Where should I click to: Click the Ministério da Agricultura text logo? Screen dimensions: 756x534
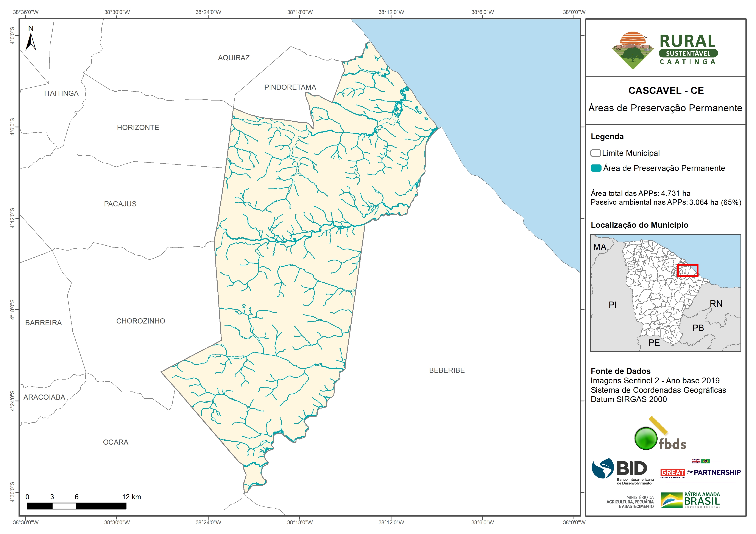630,502
